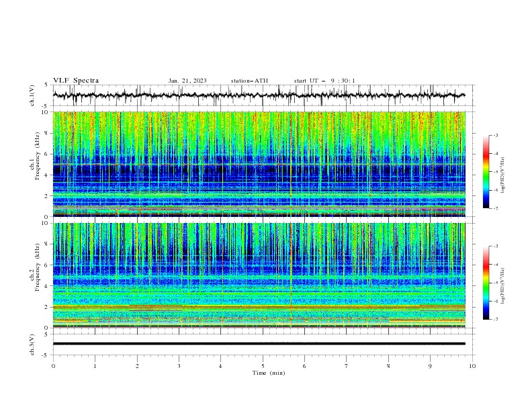532x411 pixels.
Task: Click the time axis tick label '5'
Action: point(263,366)
